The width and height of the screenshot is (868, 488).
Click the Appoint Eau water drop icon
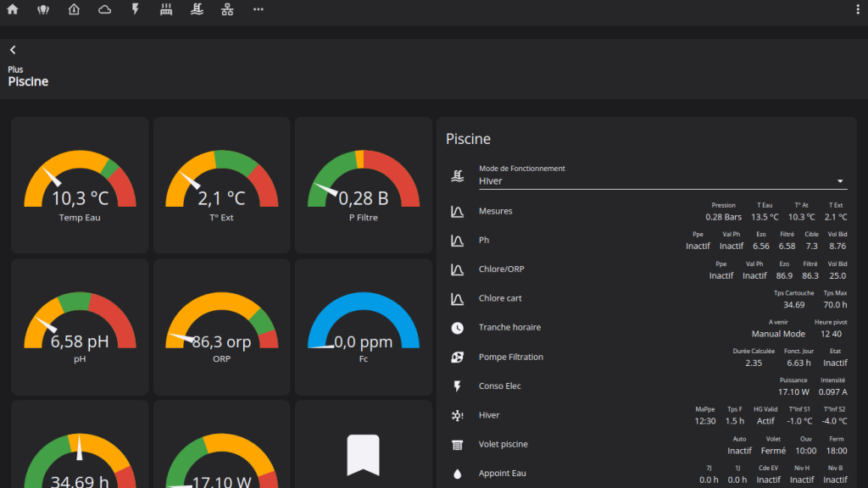457,474
